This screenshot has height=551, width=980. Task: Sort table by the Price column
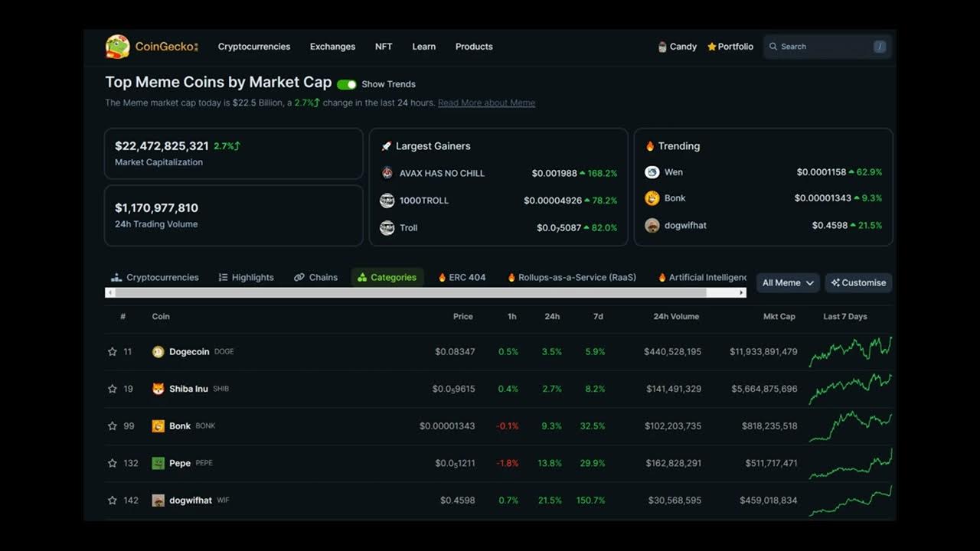coord(462,317)
